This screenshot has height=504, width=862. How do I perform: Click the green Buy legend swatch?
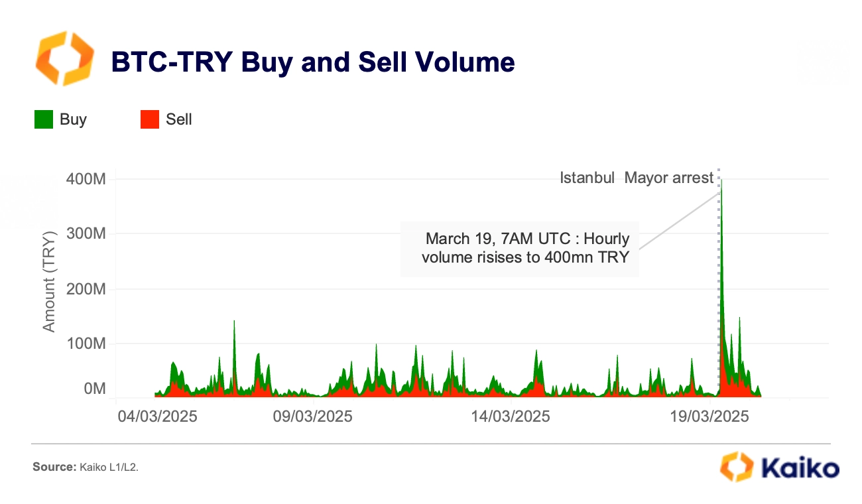tap(43, 119)
